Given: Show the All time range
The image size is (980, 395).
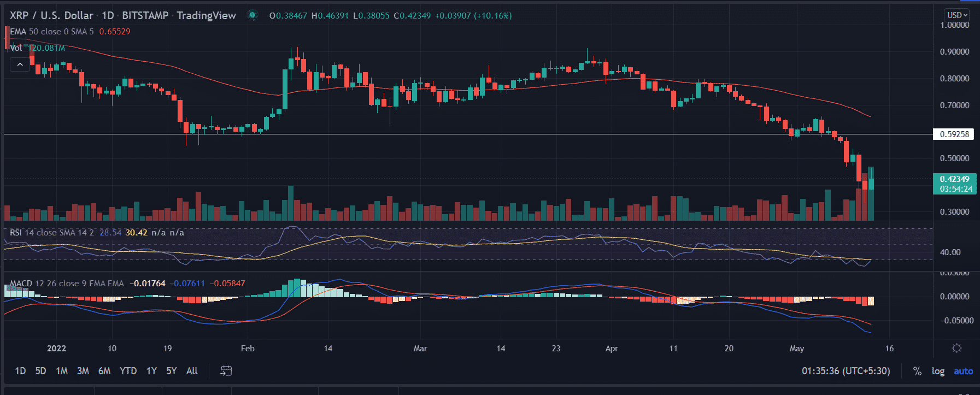Looking at the screenshot, I should point(192,371).
